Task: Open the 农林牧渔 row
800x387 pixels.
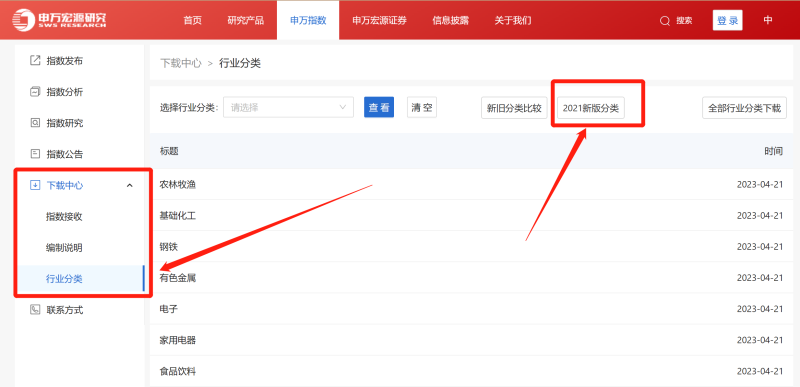Action: point(471,185)
